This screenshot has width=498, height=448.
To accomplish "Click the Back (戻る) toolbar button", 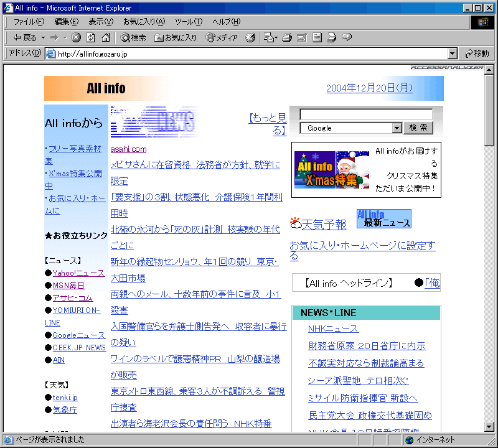I will tap(25, 38).
